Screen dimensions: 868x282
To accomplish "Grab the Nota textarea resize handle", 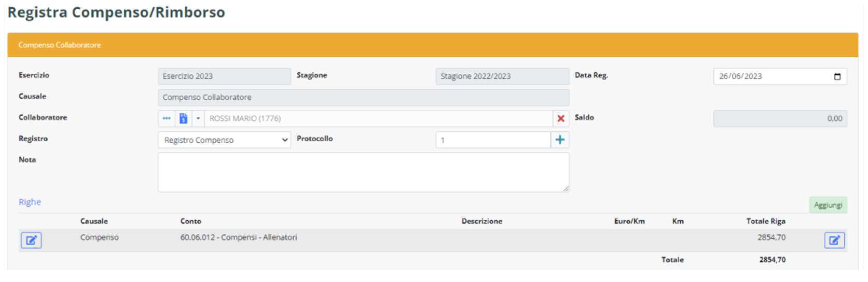I will (566, 189).
